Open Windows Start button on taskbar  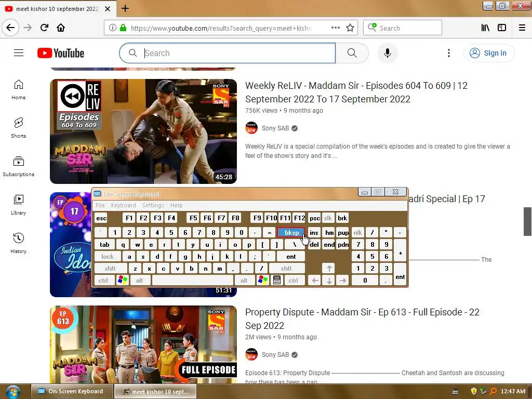click(x=12, y=392)
